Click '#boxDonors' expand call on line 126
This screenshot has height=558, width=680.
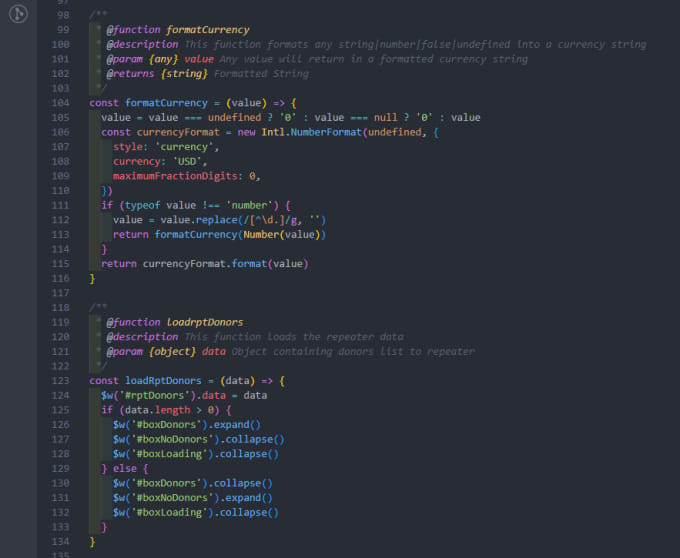pyautogui.click(x=186, y=424)
